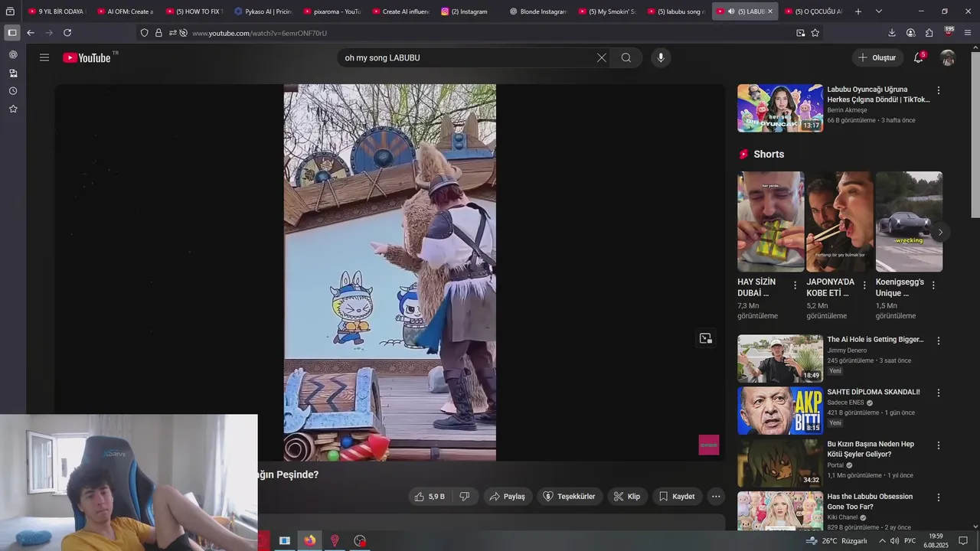This screenshot has height=551, width=980.
Task: Save the video with Kaydet
Action: tap(677, 497)
